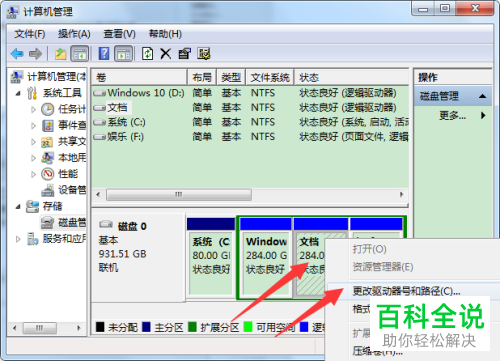
Task: Expand the 共享文件夹 tree node arrow
Action: pos(33,142)
